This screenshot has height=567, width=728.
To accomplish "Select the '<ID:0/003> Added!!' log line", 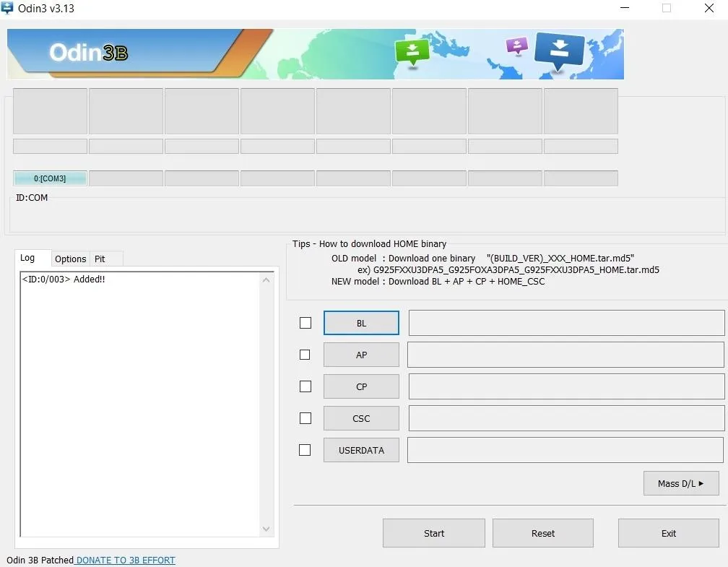I will (x=64, y=279).
